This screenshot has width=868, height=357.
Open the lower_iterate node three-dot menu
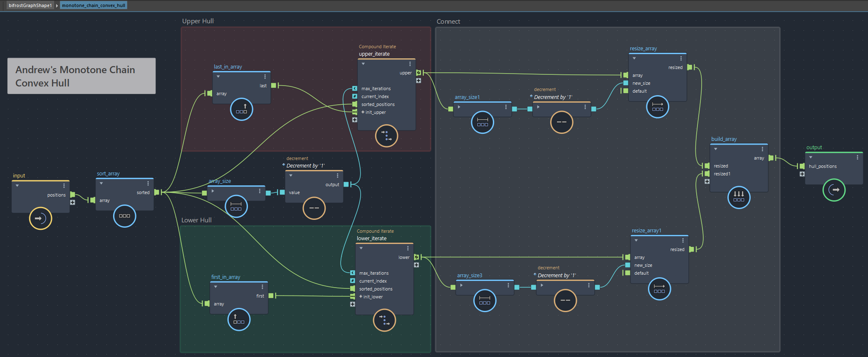(x=408, y=248)
